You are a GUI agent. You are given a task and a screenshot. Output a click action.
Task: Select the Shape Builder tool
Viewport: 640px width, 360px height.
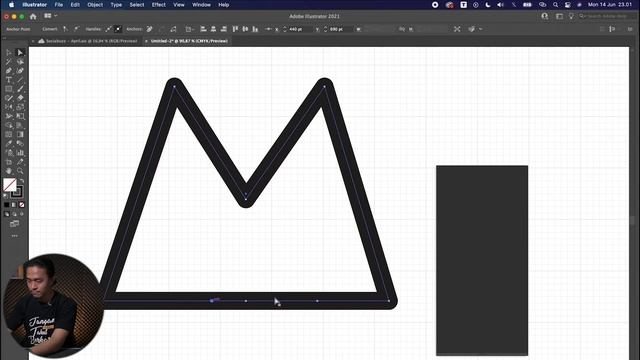click(x=9, y=125)
